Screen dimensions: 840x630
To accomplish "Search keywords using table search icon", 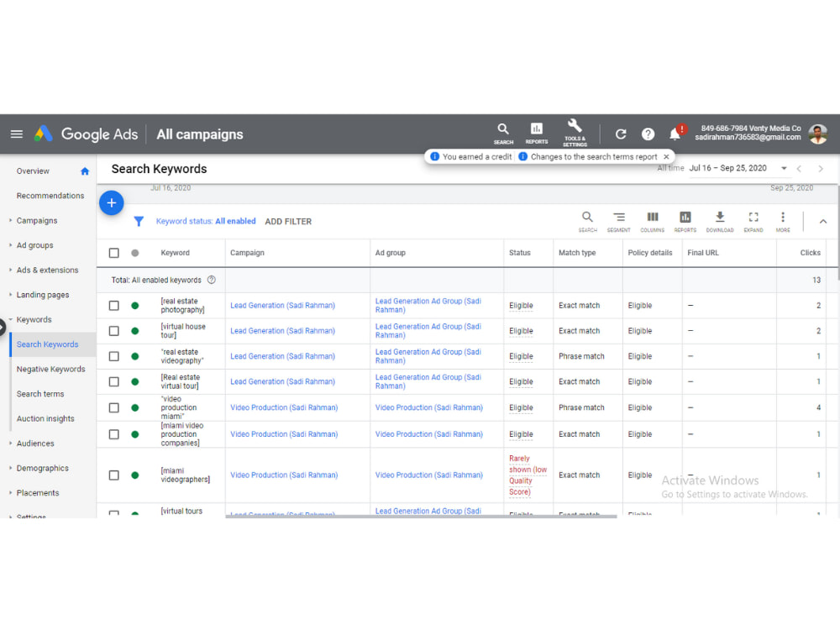I will coord(588,221).
